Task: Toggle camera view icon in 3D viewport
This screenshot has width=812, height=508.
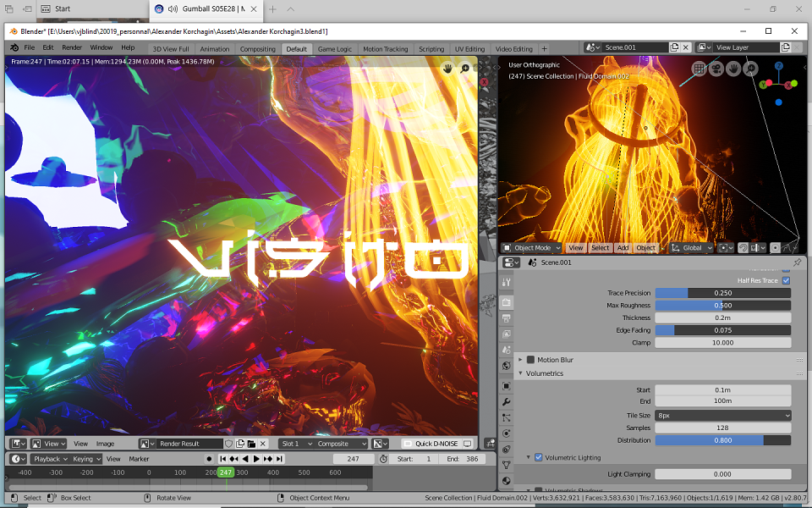Action: [716, 69]
